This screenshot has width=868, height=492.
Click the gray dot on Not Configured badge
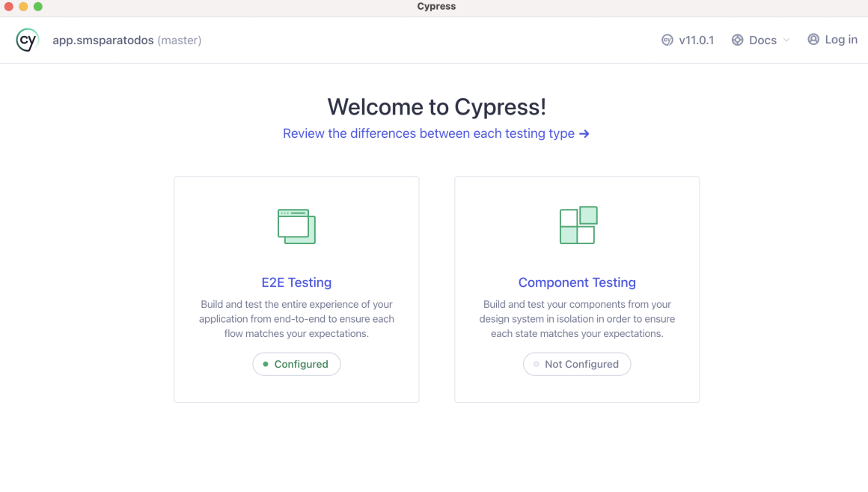(536, 363)
